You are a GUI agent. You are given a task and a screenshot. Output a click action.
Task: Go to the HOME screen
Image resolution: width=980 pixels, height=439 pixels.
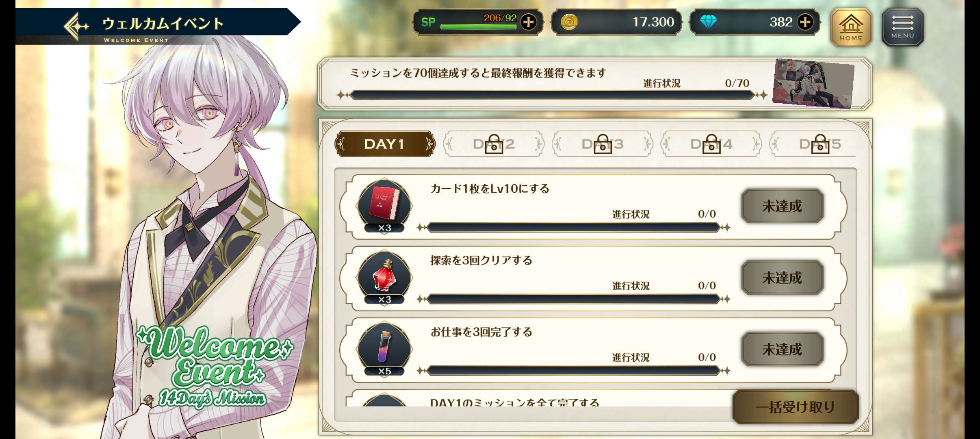coord(851,27)
